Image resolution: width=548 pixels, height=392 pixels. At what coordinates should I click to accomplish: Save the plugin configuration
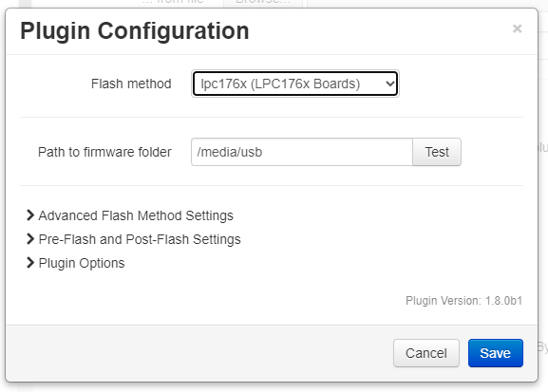pos(496,353)
